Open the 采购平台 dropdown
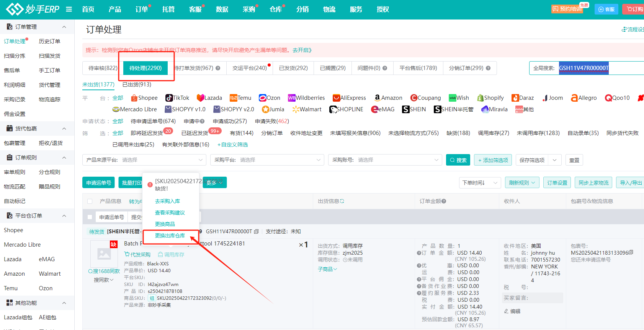Viewport: 644px width, 330px height. tap(267, 160)
